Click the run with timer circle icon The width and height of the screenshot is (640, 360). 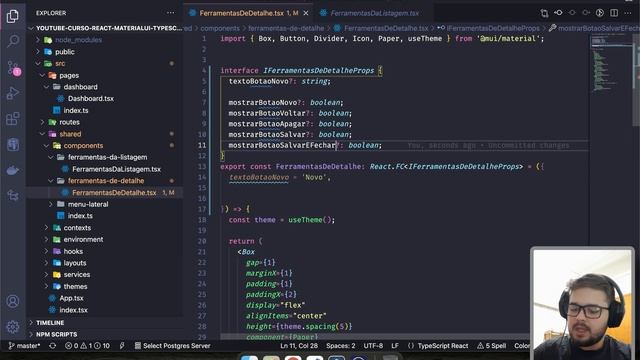[600, 13]
